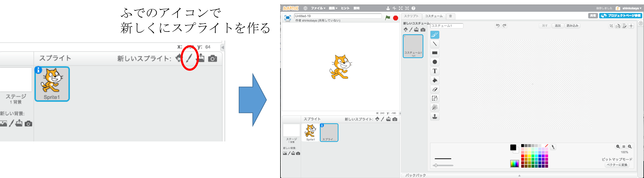This screenshot has width=644, height=178.
Task: Switch to the スクリプト tab
Action: 411,16
